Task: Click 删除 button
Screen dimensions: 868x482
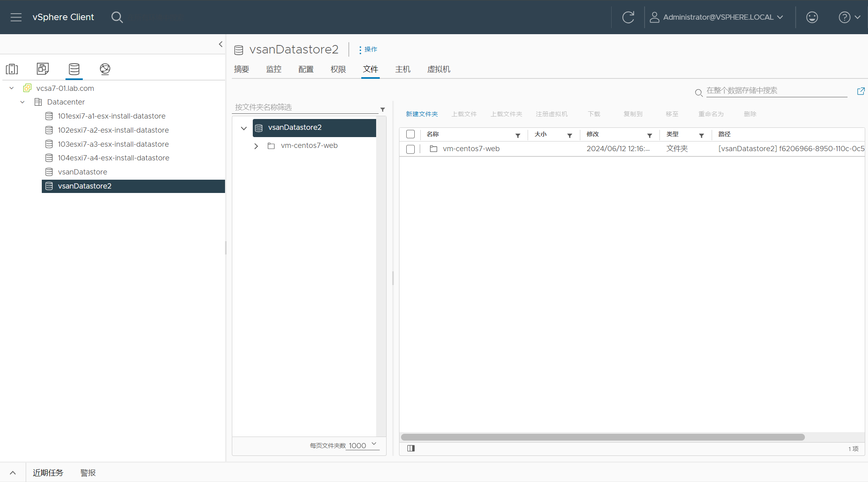Action: tap(750, 114)
